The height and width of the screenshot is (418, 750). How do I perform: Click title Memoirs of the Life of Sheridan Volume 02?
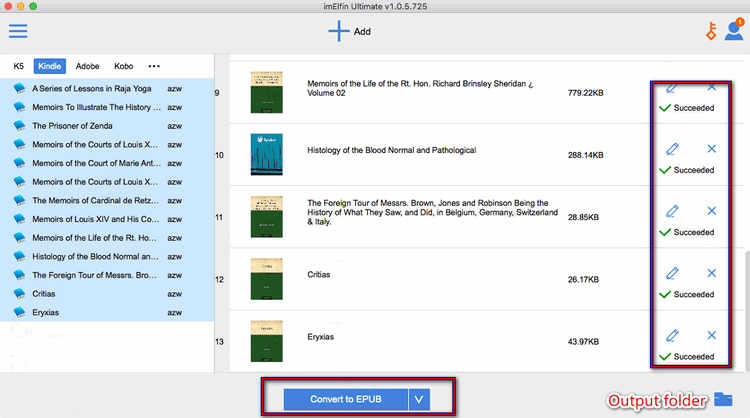tap(420, 88)
